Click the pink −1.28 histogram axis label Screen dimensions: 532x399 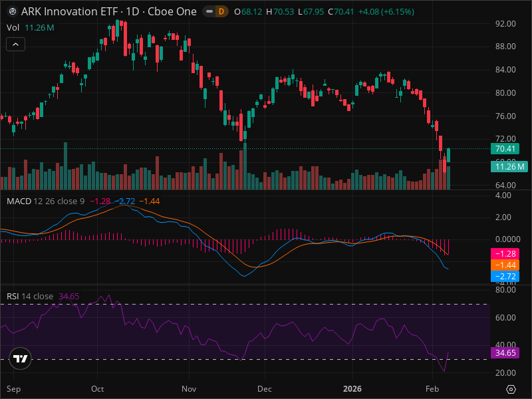[x=505, y=254]
